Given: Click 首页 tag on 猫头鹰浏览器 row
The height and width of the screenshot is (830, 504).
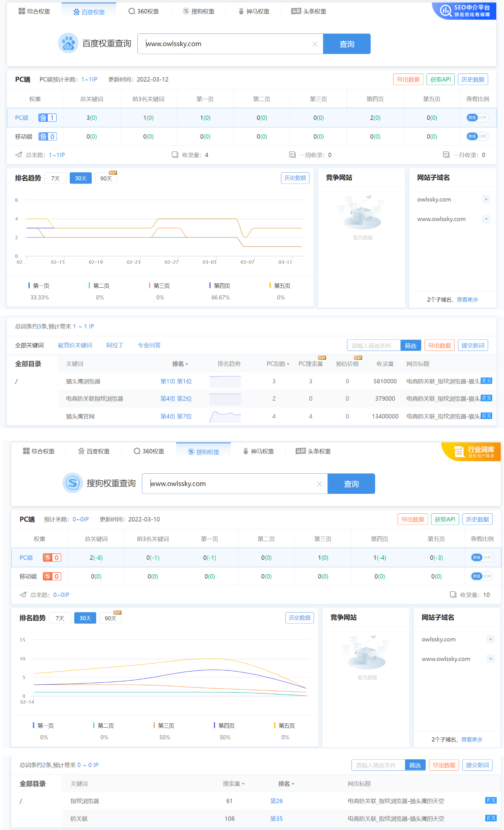Looking at the screenshot, I should (486, 381).
